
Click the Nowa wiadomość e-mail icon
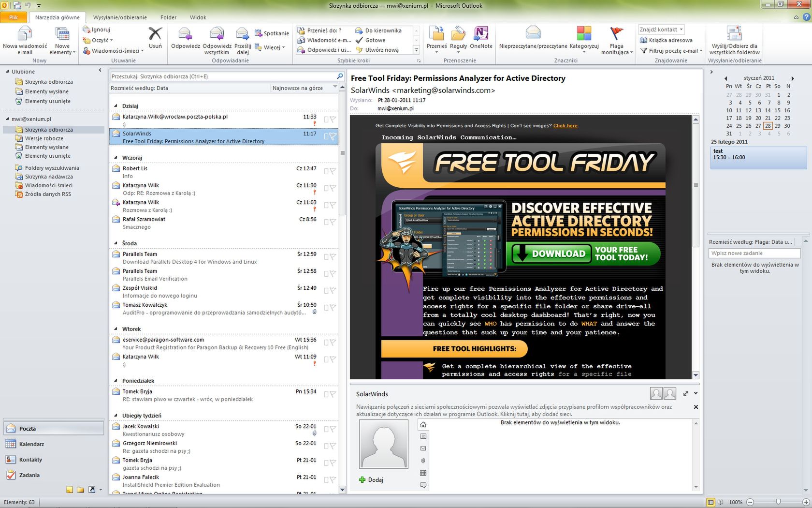25,34
